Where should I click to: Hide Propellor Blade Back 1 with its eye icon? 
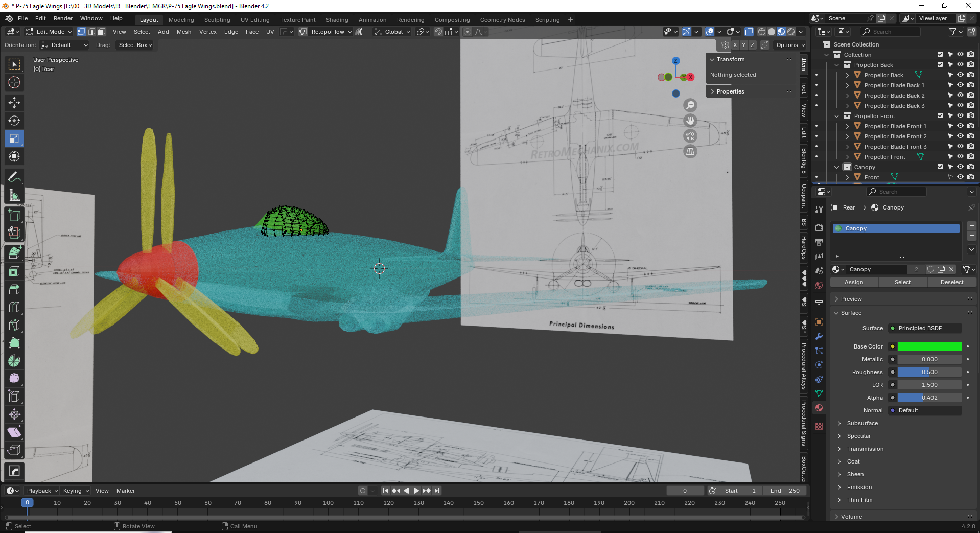coord(960,85)
